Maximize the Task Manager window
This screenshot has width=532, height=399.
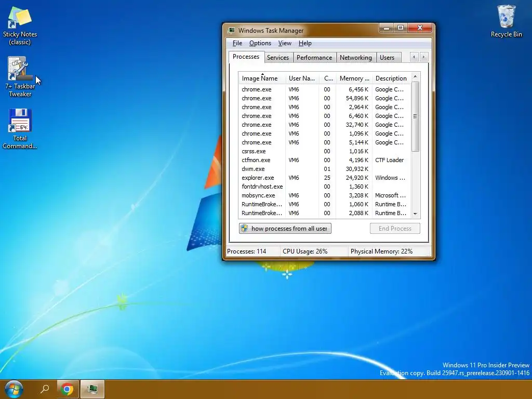401,28
